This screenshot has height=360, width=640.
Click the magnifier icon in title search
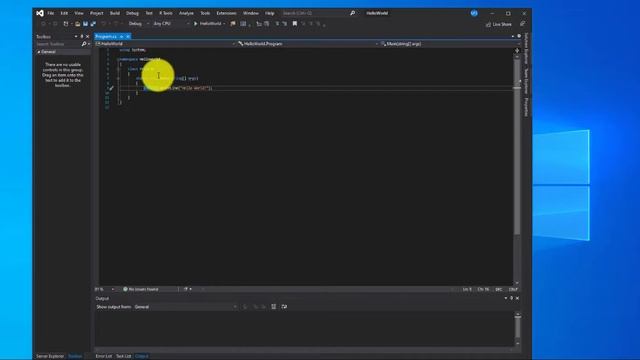[x=352, y=13]
